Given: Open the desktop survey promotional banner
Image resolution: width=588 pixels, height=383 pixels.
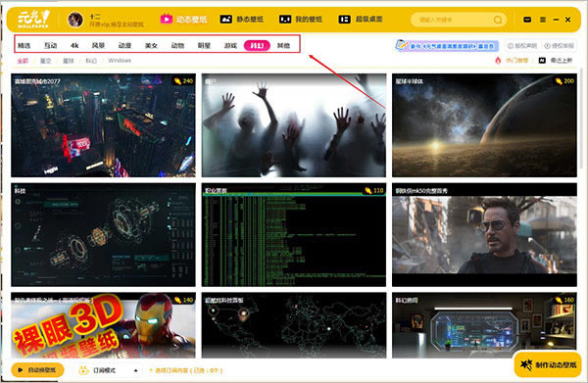Looking at the screenshot, I should [x=447, y=46].
